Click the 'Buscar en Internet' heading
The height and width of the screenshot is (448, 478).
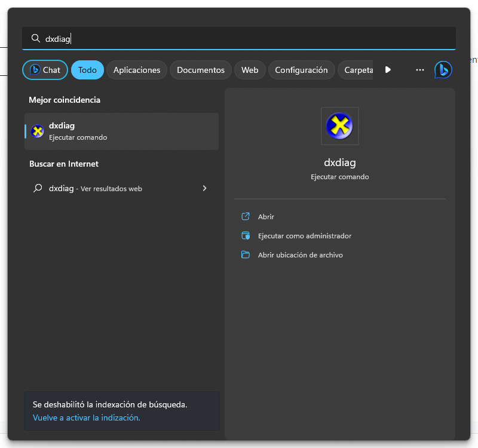[x=64, y=164]
